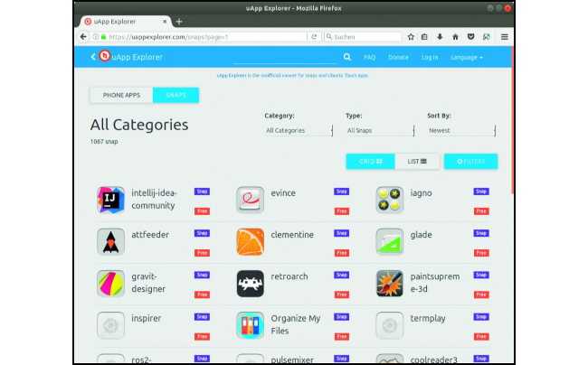The width and height of the screenshot is (588, 365).
Task: Open the clementine orange icon
Action: [250, 242]
